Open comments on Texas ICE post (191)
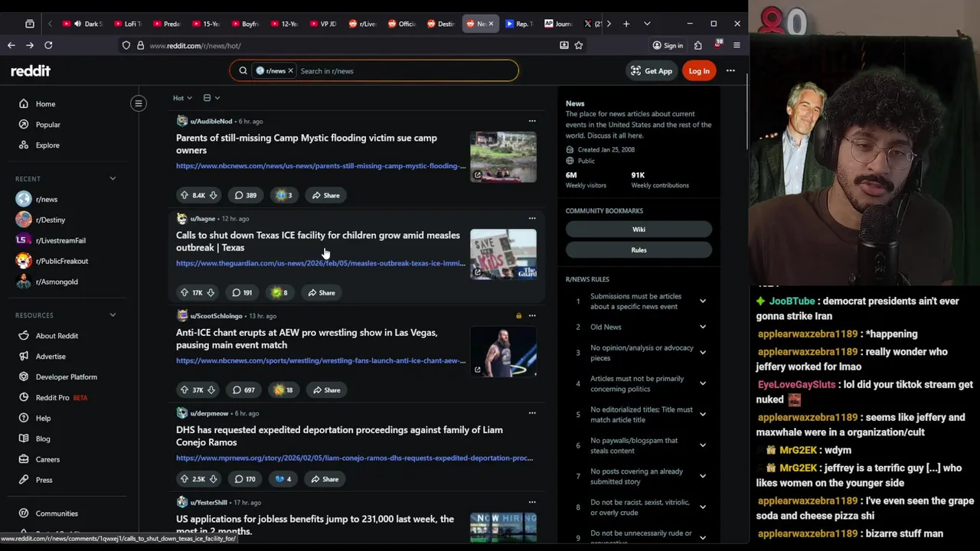 tap(242, 292)
